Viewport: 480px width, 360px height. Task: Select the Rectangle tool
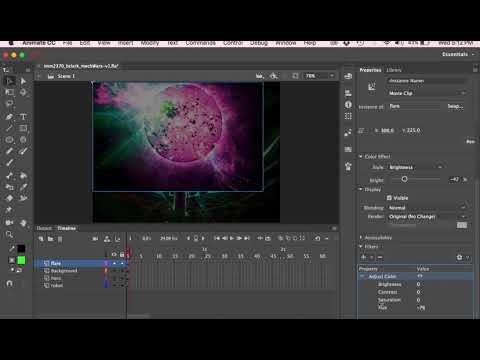23,128
